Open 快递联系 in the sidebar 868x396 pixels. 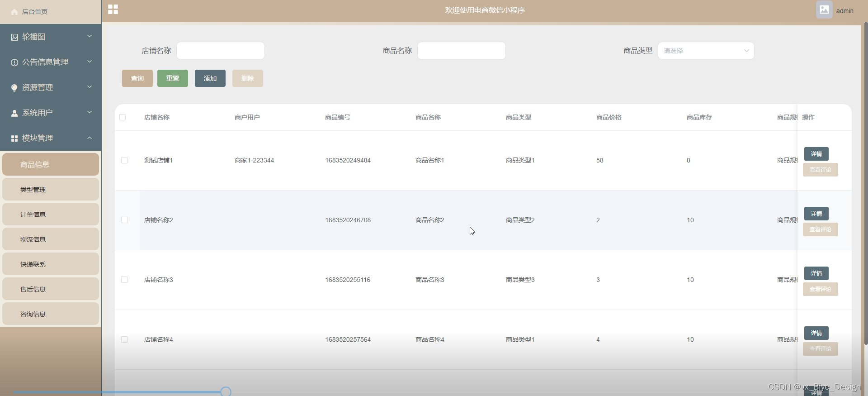point(51,264)
